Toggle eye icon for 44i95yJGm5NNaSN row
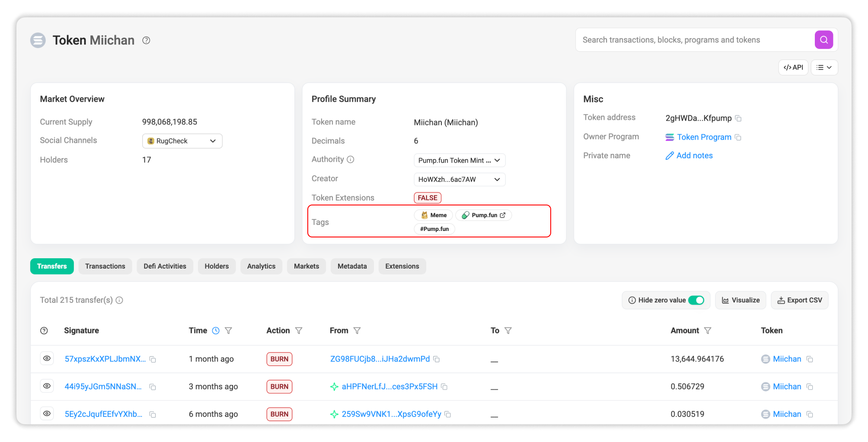 47,386
